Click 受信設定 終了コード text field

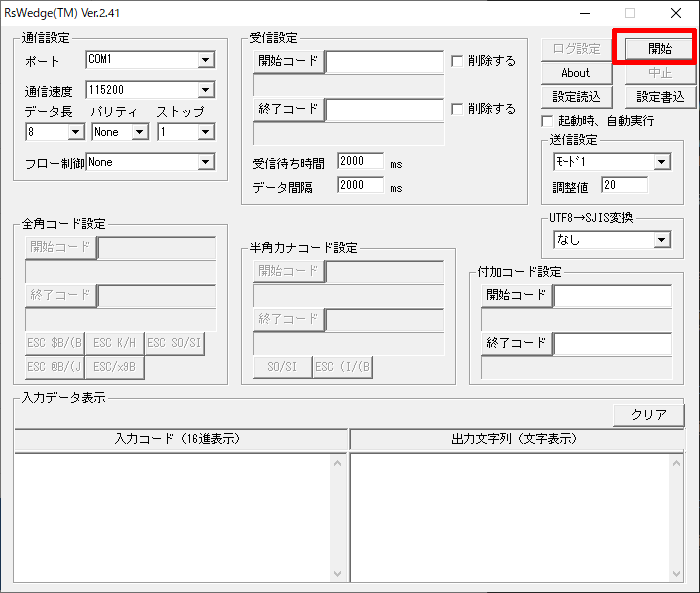(x=385, y=110)
